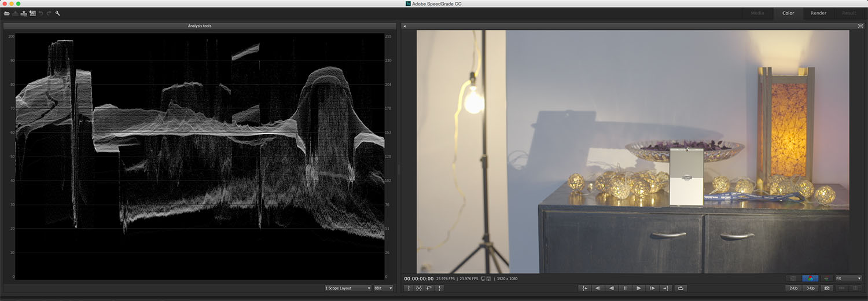Take a snapshot with the camera icon
The height and width of the screenshot is (301, 868).
[x=827, y=288]
